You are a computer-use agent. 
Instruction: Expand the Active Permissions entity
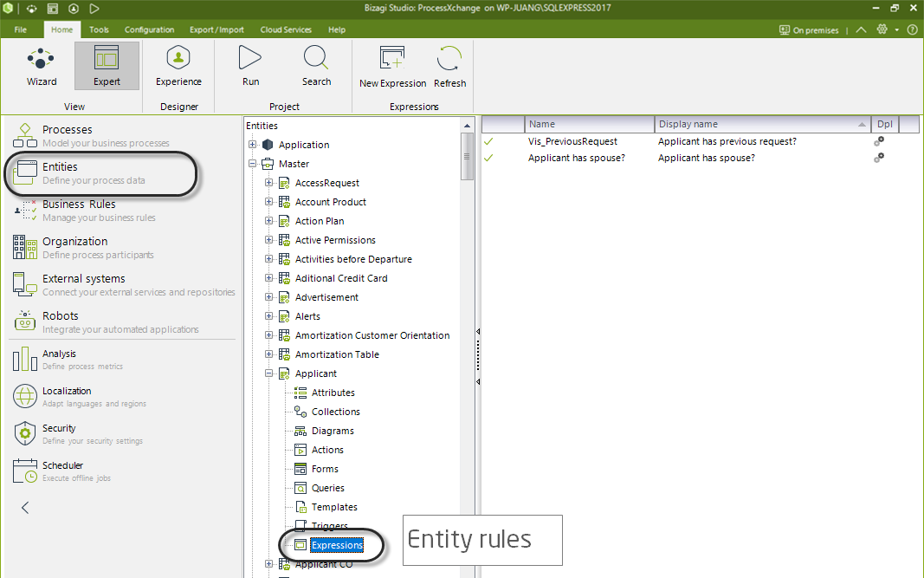[x=268, y=240]
